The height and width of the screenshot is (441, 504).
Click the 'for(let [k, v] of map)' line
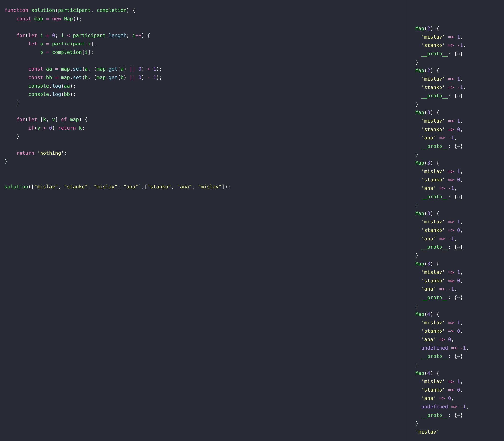click(x=52, y=120)
